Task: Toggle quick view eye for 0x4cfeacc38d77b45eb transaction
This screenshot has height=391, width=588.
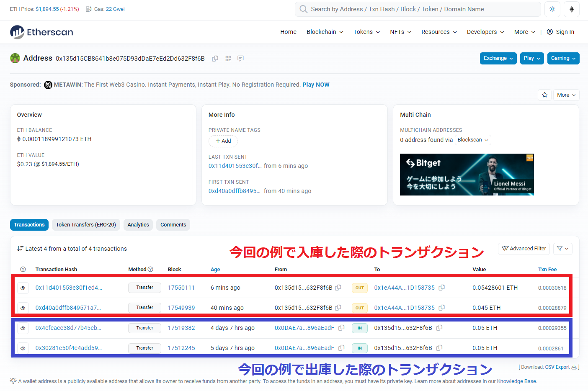Action: [23, 328]
